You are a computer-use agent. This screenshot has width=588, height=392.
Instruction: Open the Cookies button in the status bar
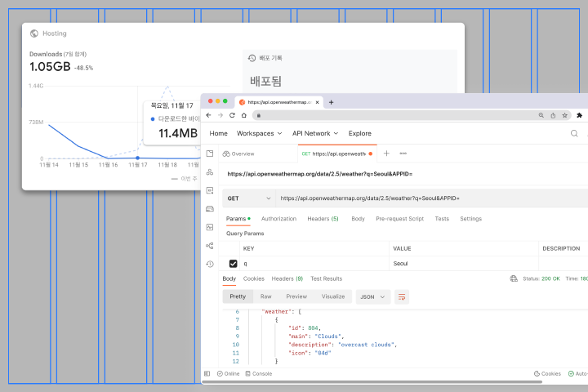(x=547, y=373)
